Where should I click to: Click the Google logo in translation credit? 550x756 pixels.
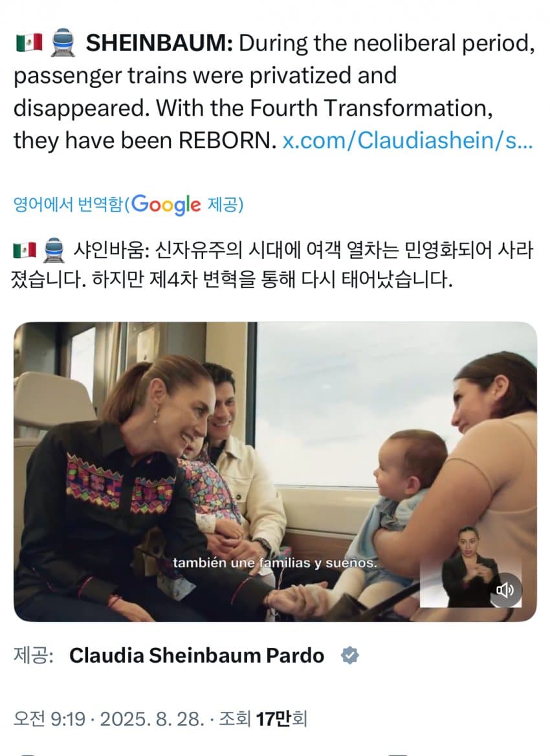pos(166,205)
